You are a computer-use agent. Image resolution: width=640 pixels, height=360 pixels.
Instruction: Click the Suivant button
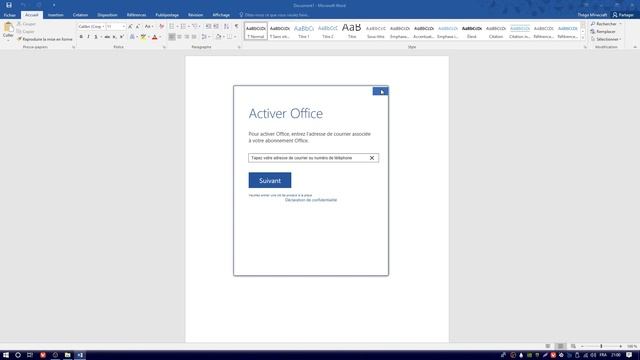270,180
